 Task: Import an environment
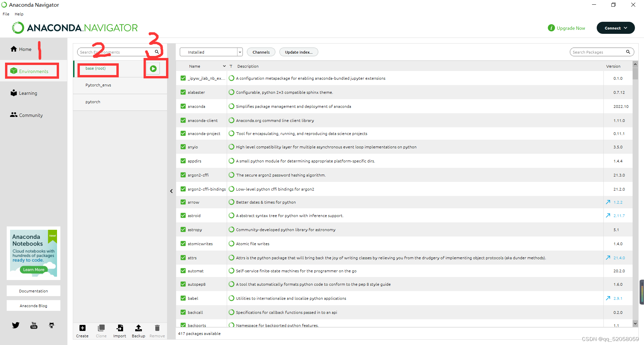[120, 331]
